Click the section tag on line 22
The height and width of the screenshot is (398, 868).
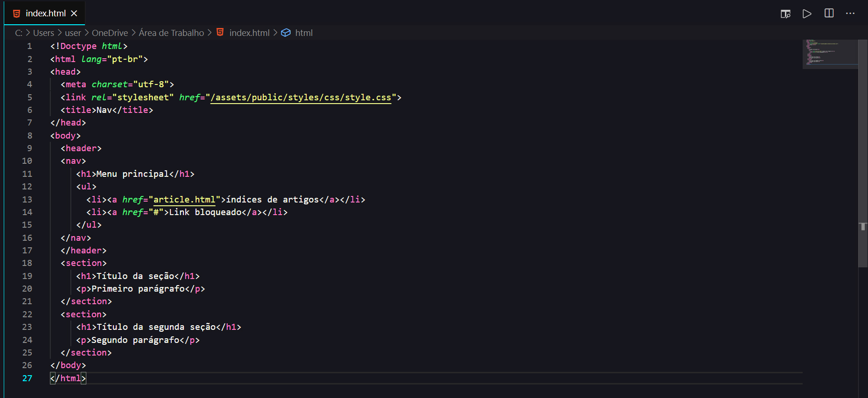84,314
